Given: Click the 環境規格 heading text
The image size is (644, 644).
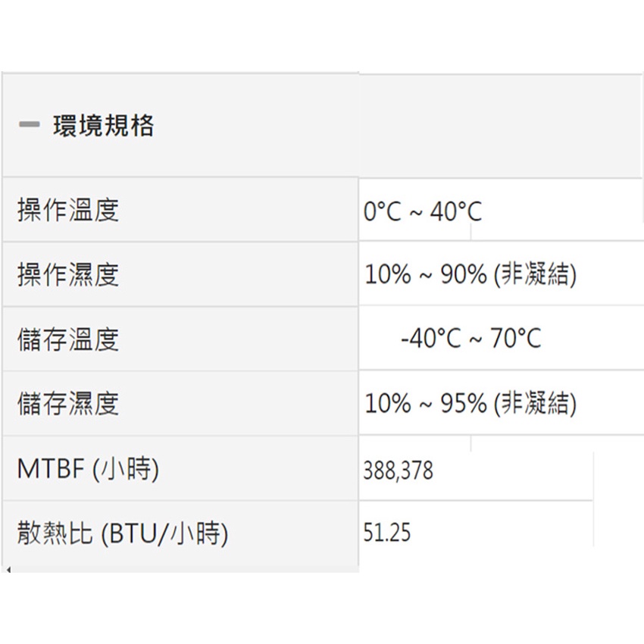Looking at the screenshot, I should click(x=103, y=126).
